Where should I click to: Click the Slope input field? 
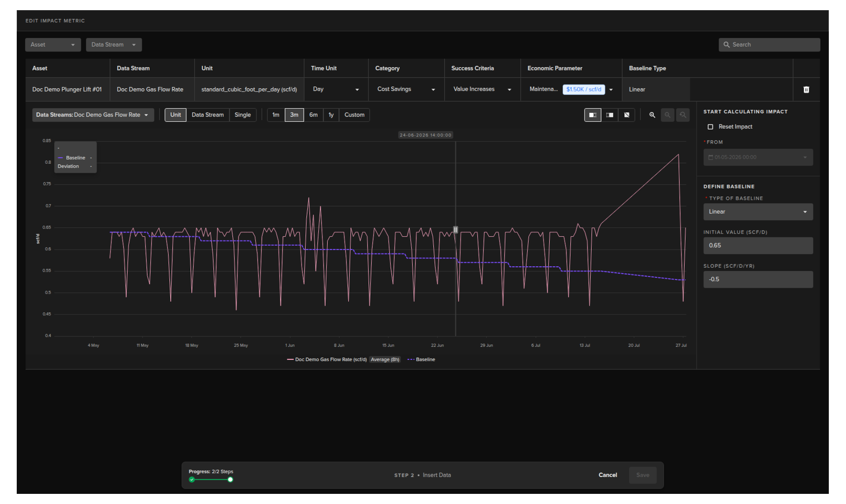click(758, 279)
